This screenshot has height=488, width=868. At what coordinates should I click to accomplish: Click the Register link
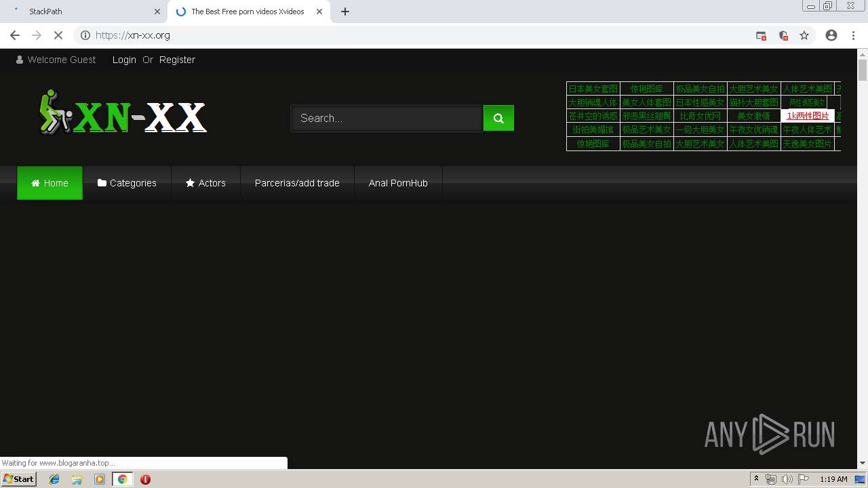click(177, 60)
